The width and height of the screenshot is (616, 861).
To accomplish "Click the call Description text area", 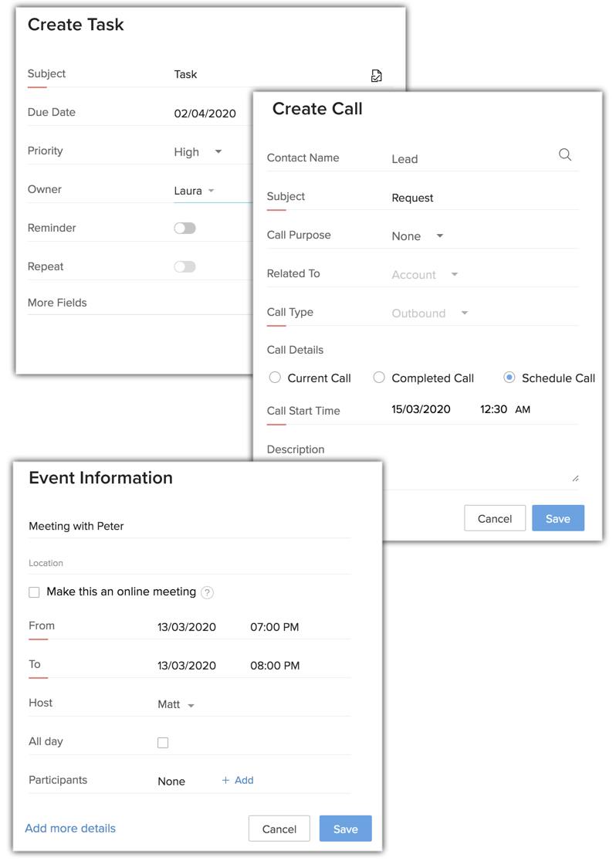I will (479, 471).
